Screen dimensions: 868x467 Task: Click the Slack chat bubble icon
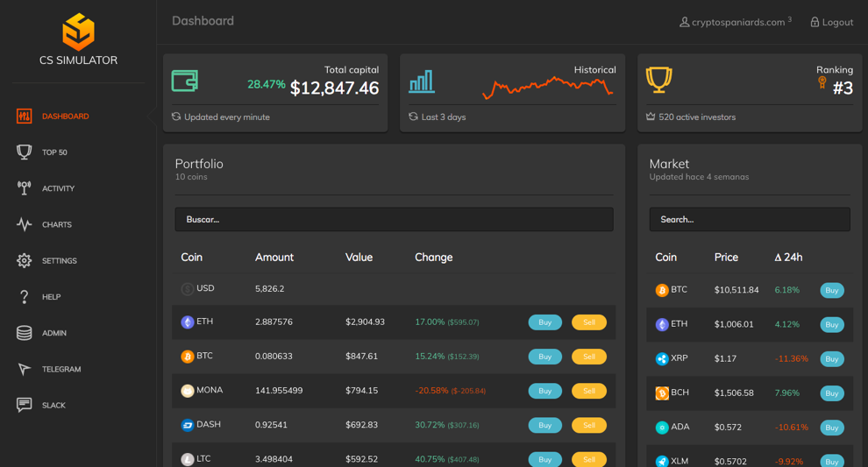25,405
